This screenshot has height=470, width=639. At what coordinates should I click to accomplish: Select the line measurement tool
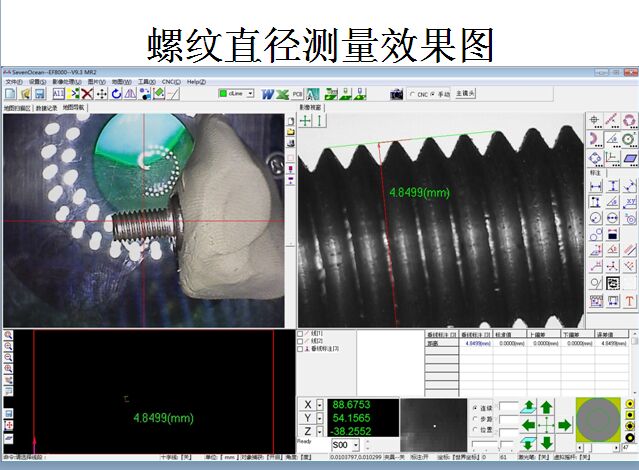point(612,120)
